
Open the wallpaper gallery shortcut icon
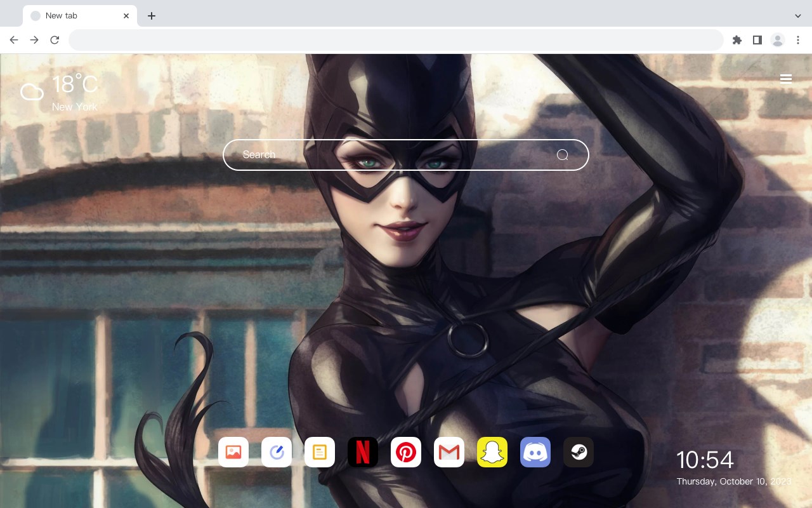233,452
